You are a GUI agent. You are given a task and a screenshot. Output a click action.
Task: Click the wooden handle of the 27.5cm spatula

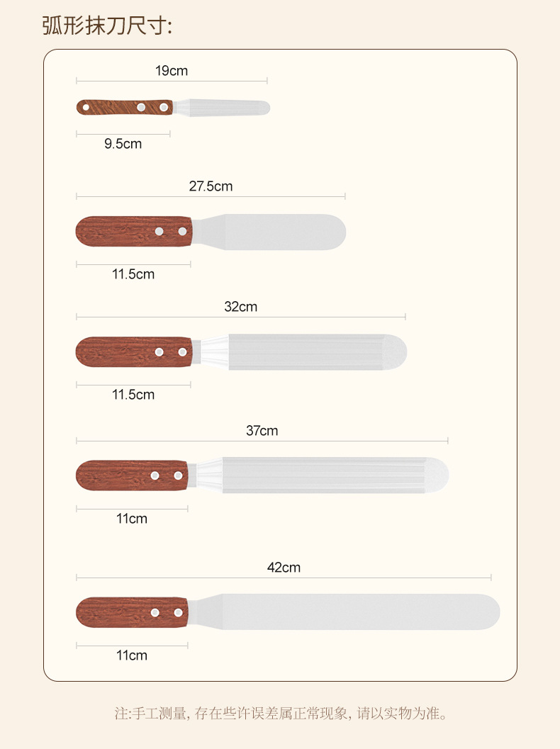117,232
